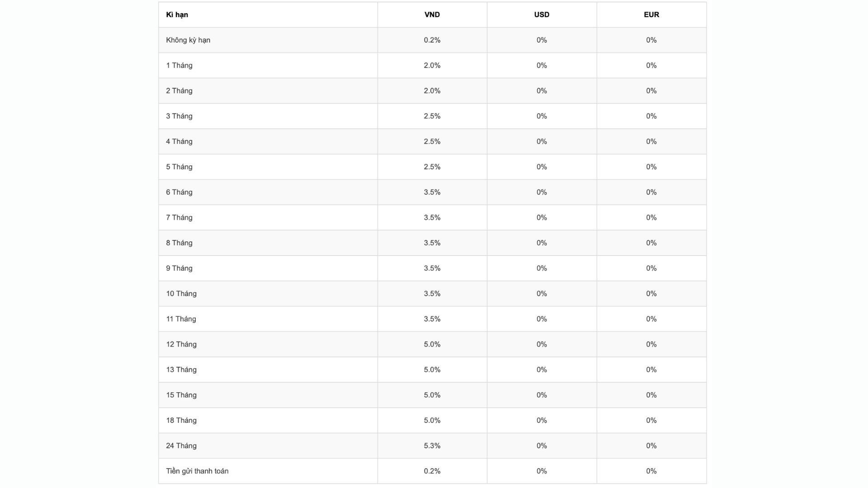868x488 pixels.
Task: Click the USD rate for 12 Tháng
Action: pyautogui.click(x=541, y=344)
